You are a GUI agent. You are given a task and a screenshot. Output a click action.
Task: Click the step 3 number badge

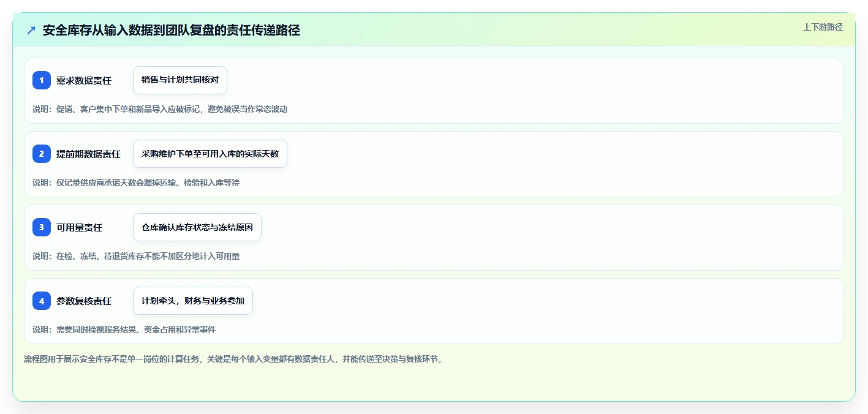pyautogui.click(x=42, y=227)
